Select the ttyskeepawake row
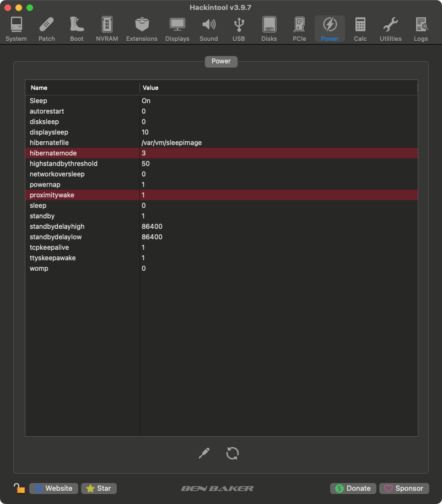This screenshot has width=442, height=504. pos(222,258)
